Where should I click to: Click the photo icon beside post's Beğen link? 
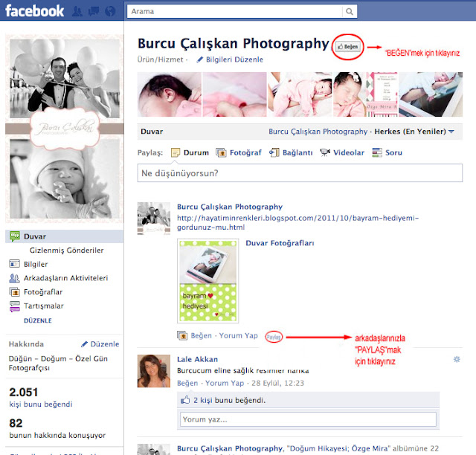(182, 336)
